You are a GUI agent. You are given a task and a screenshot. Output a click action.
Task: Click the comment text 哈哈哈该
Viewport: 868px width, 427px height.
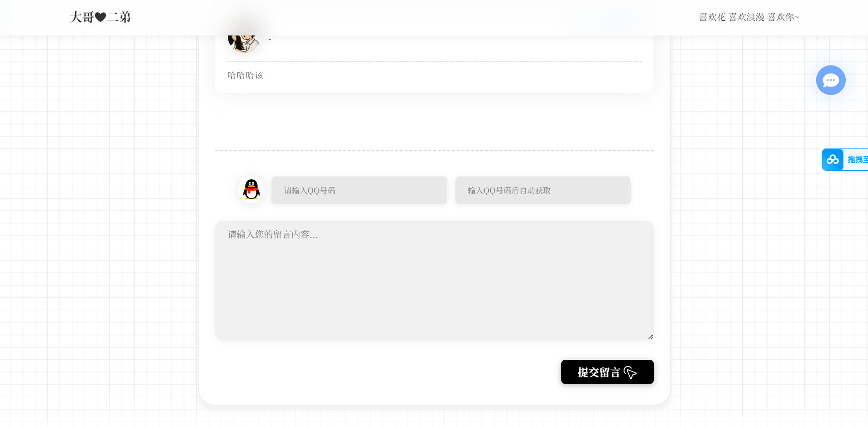pos(245,76)
